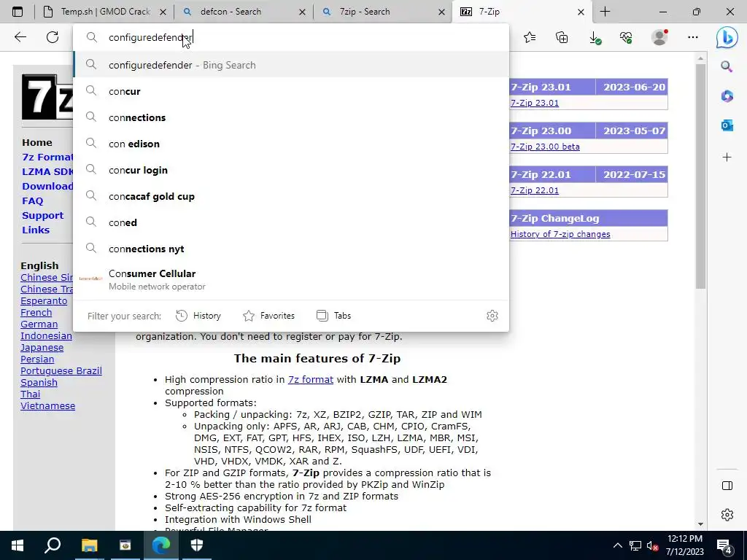Viewport: 747px width, 560px height.
Task: Open the Browser essentials heart icon
Action: (x=626, y=37)
